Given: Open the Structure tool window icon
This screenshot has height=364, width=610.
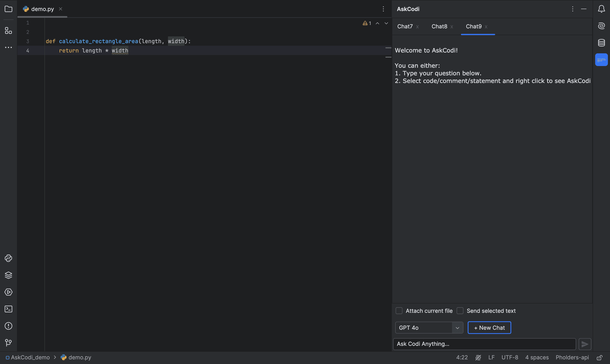Looking at the screenshot, I should (x=8, y=31).
